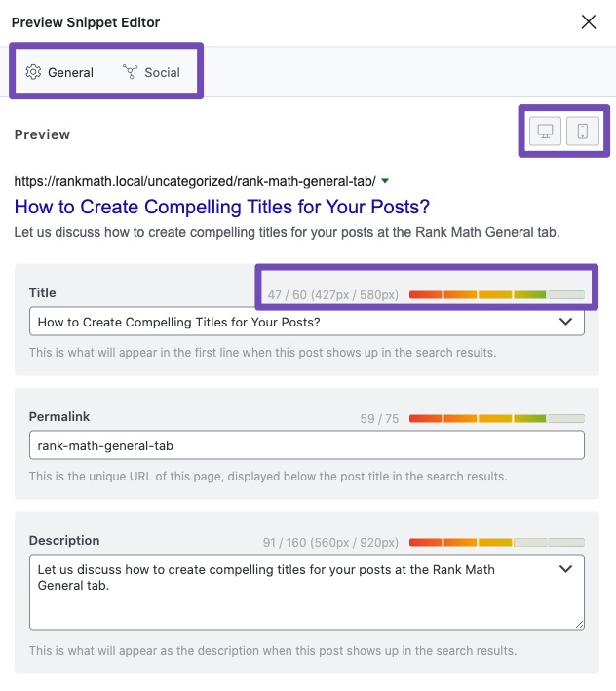Click green arrow after preview URL
The height and width of the screenshot is (691, 616).
[x=385, y=181]
